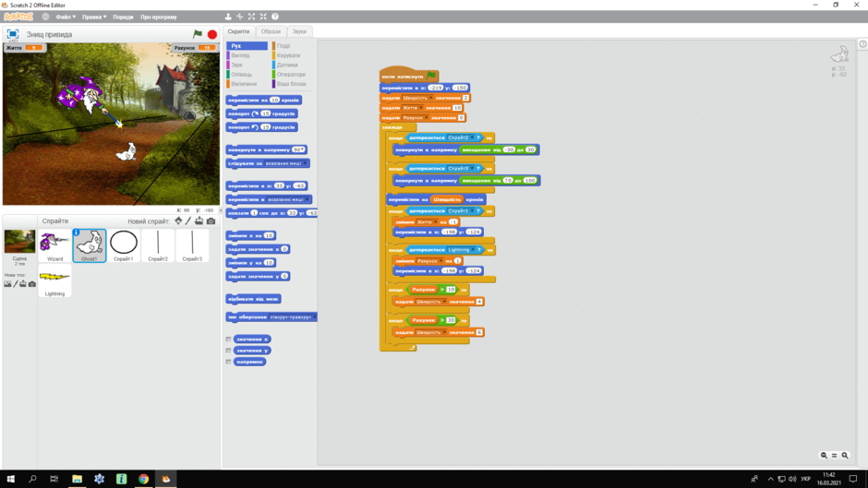868x488 pixels.
Task: Select the Wizard sprite thumbnail
Action: click(x=54, y=245)
